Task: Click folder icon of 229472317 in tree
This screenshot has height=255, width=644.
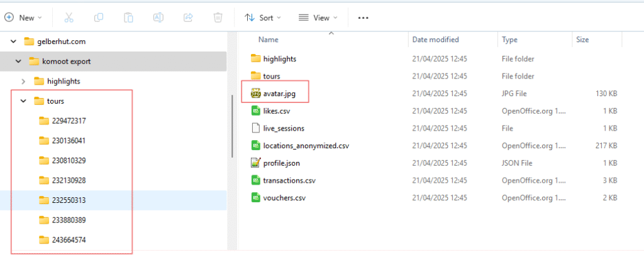Action: tap(44, 121)
